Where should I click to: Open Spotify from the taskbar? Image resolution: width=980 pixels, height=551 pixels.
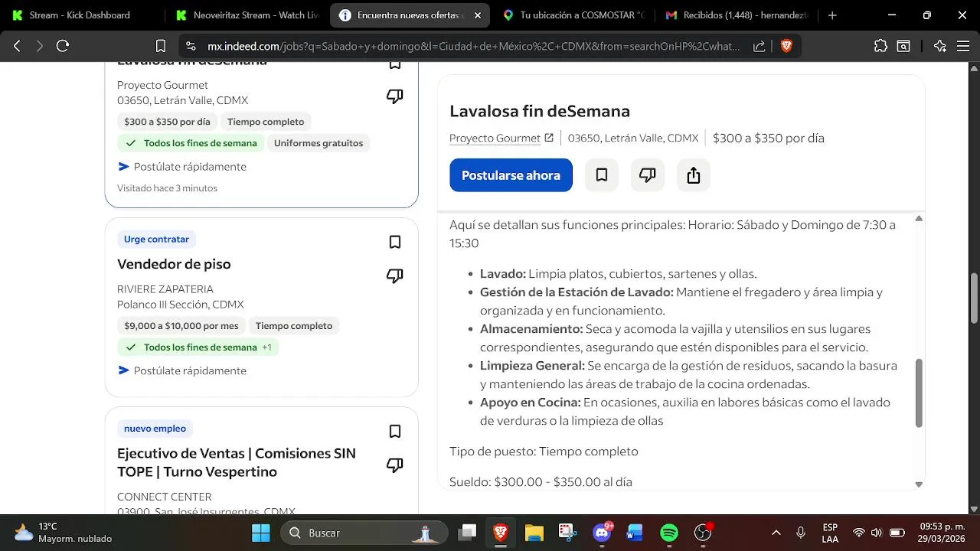[669, 533]
